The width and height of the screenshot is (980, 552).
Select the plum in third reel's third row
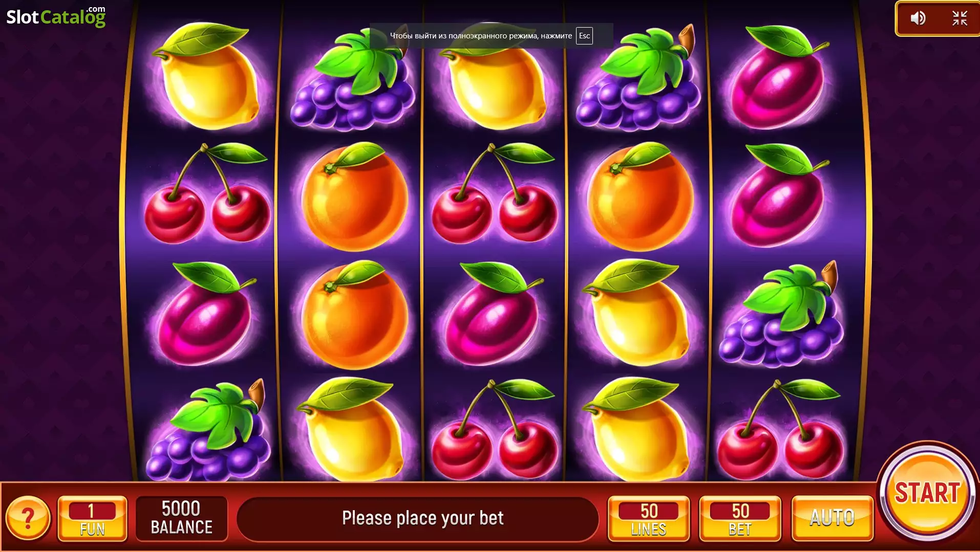pos(493,314)
